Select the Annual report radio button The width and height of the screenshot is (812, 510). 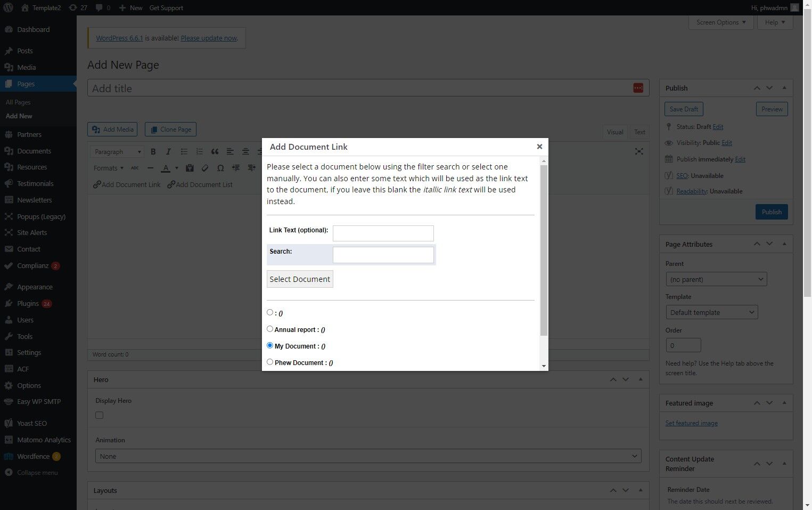pos(270,329)
